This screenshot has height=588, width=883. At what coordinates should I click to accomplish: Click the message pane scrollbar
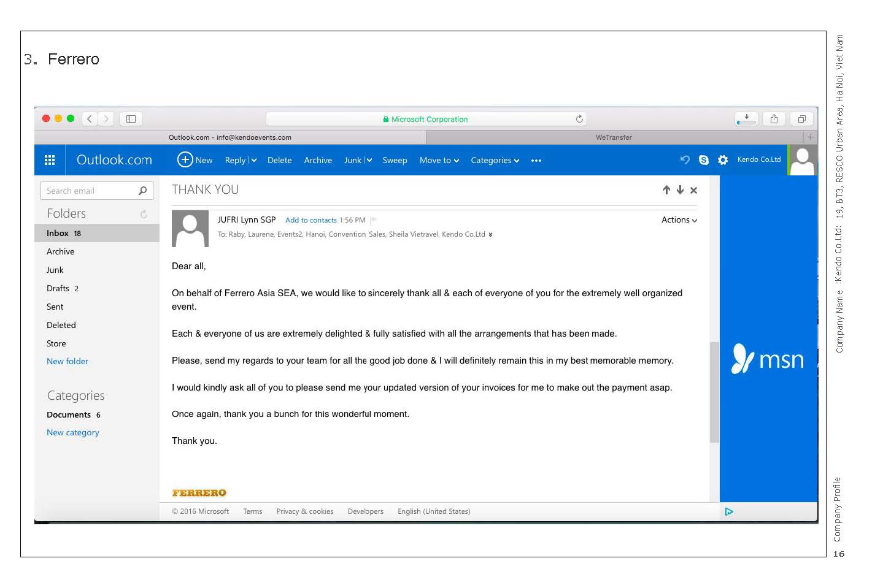[714, 392]
